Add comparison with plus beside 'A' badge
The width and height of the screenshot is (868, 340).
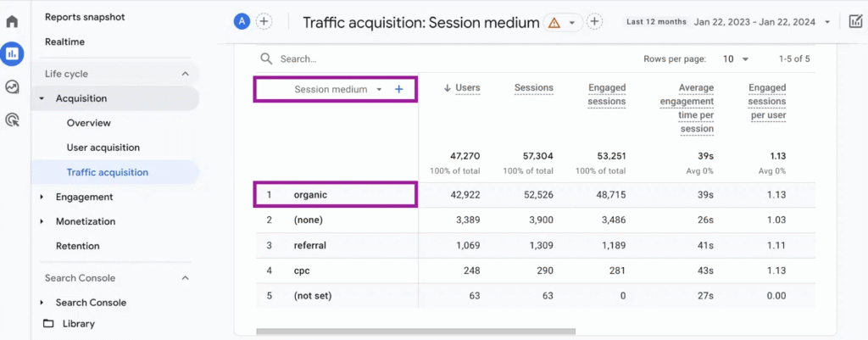tap(264, 22)
